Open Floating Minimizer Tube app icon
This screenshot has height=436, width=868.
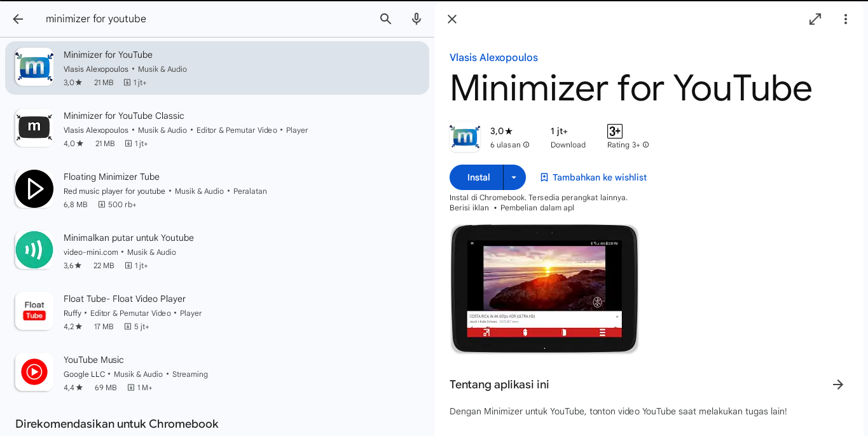tap(34, 189)
